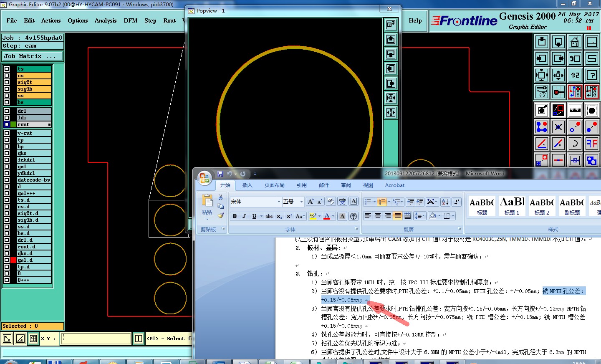The width and height of the screenshot is (601, 364).
Task: Click the Word Office round button
Action: click(x=205, y=178)
